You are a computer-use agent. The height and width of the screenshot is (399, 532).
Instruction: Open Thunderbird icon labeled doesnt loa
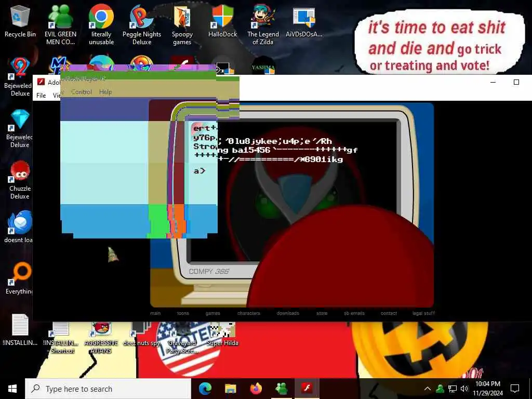click(19, 228)
